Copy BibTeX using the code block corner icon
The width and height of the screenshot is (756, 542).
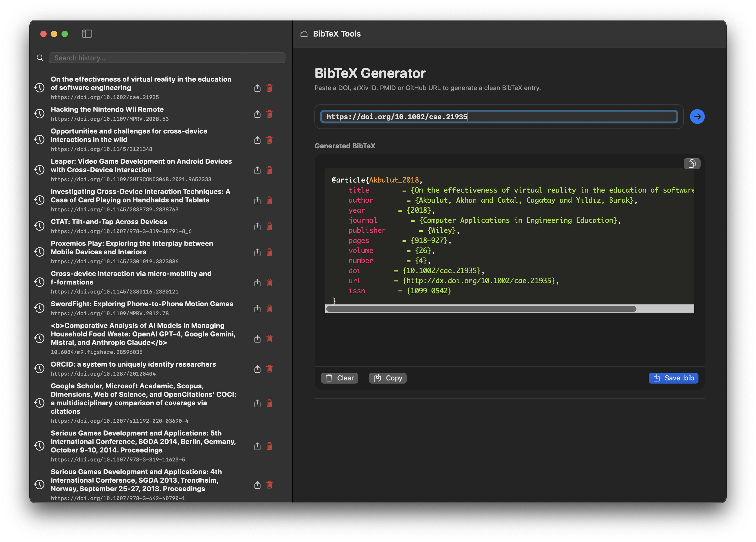click(692, 163)
